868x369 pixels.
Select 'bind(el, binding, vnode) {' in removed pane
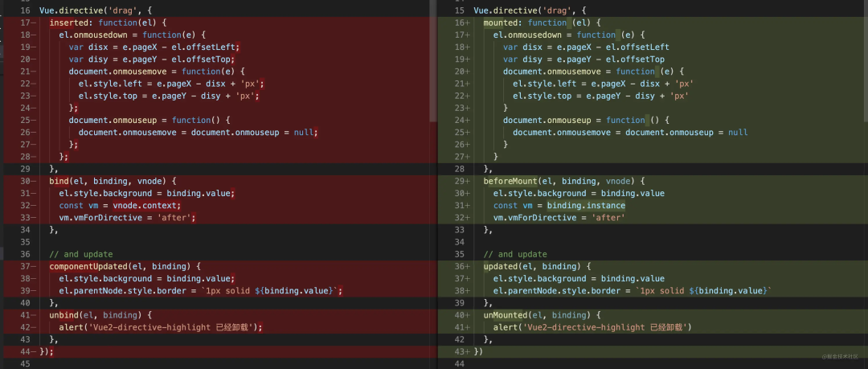coord(113,181)
